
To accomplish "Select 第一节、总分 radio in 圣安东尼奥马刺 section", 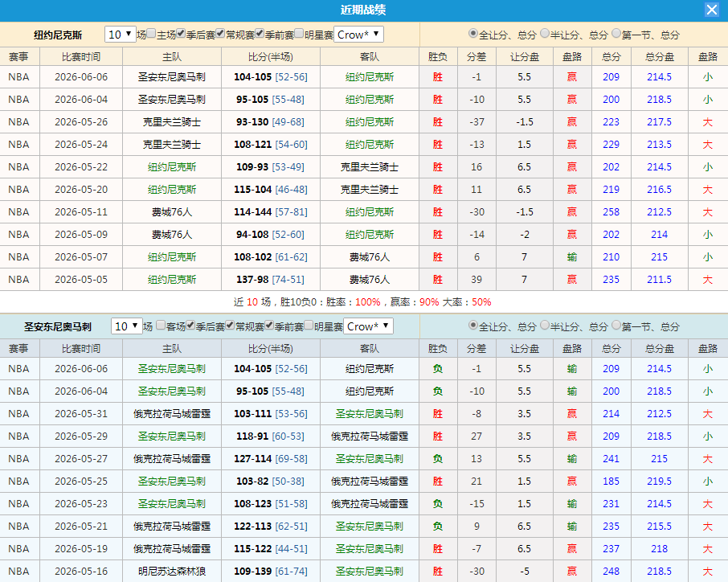I will pyautogui.click(x=616, y=325).
